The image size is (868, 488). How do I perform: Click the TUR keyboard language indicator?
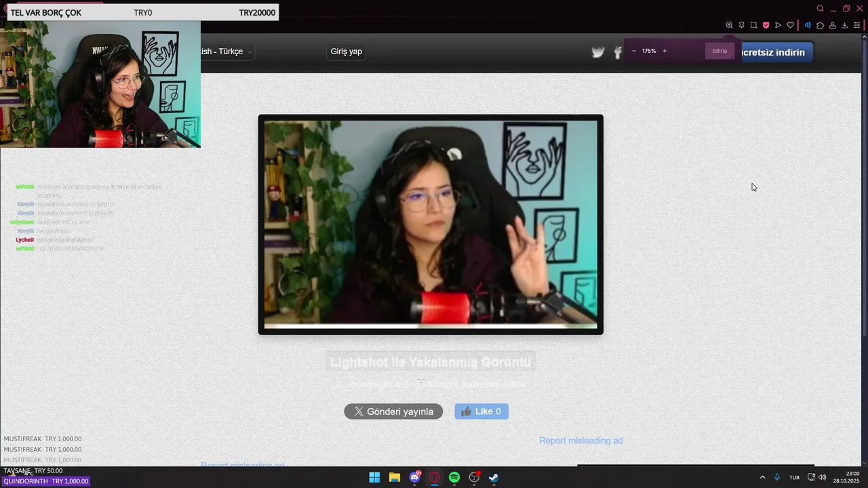794,477
